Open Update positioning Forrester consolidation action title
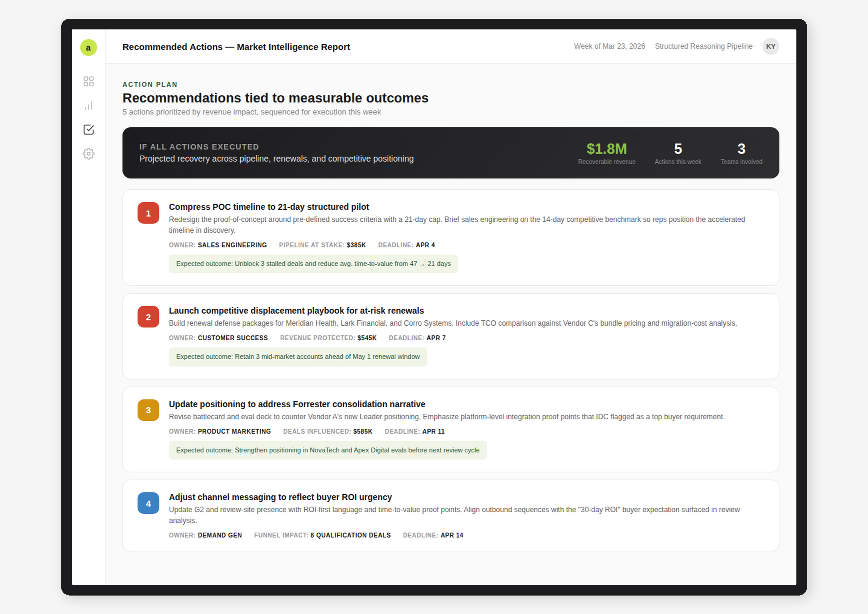Screen dimensions: 868x614 [x=297, y=404]
